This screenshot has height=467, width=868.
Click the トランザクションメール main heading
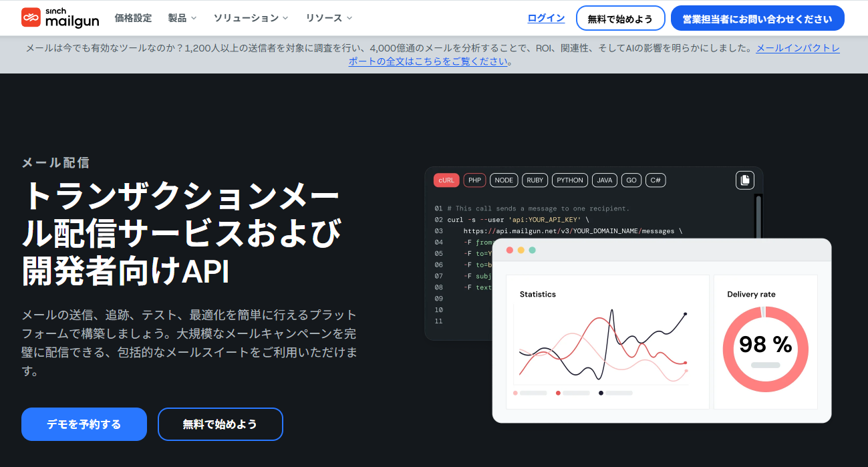182,233
